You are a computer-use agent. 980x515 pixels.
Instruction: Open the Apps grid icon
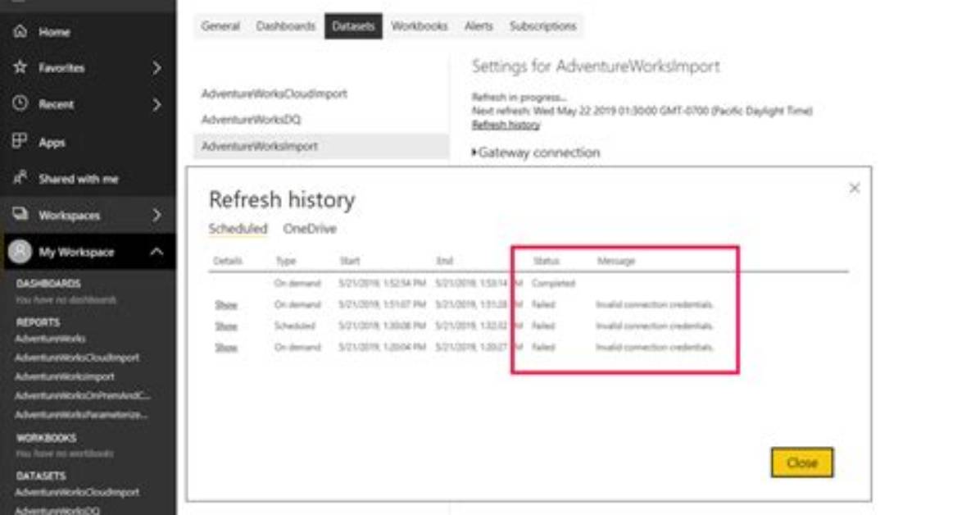20,141
